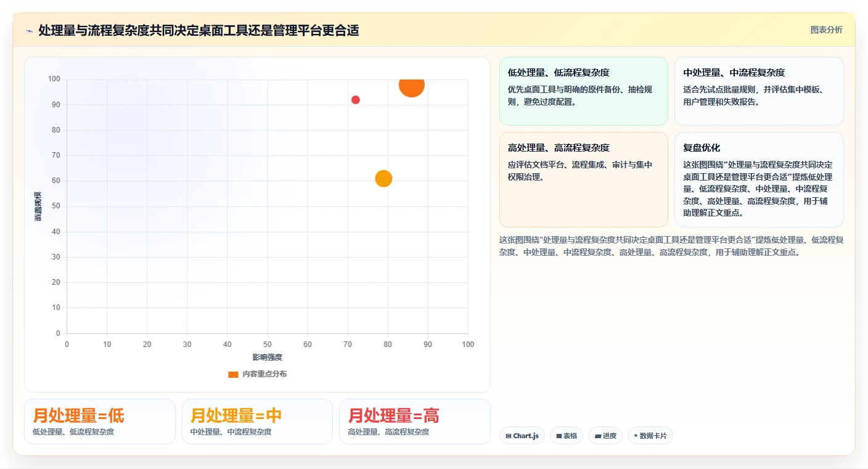Image resolution: width=868 pixels, height=469 pixels.
Task: Click the x-axis tick label 50
Action: click(268, 345)
